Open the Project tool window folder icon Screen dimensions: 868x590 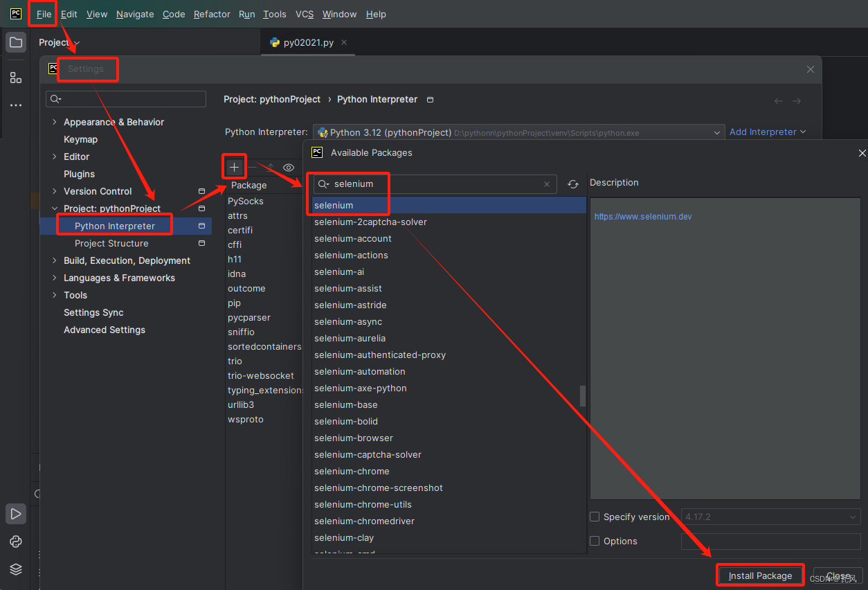pyautogui.click(x=16, y=42)
